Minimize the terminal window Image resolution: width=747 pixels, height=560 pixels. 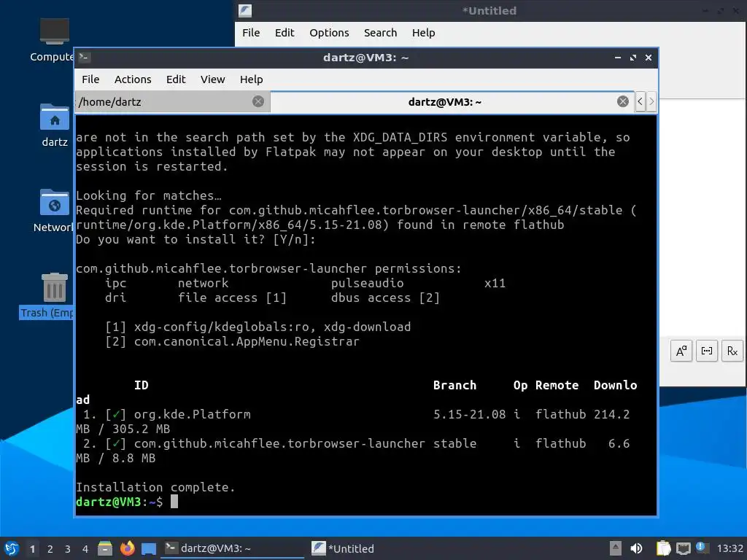pos(618,58)
